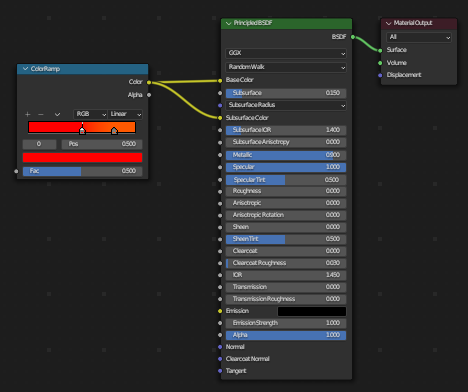Adjust the Metallic slider
The height and width of the screenshot is (392, 468).
pos(286,155)
